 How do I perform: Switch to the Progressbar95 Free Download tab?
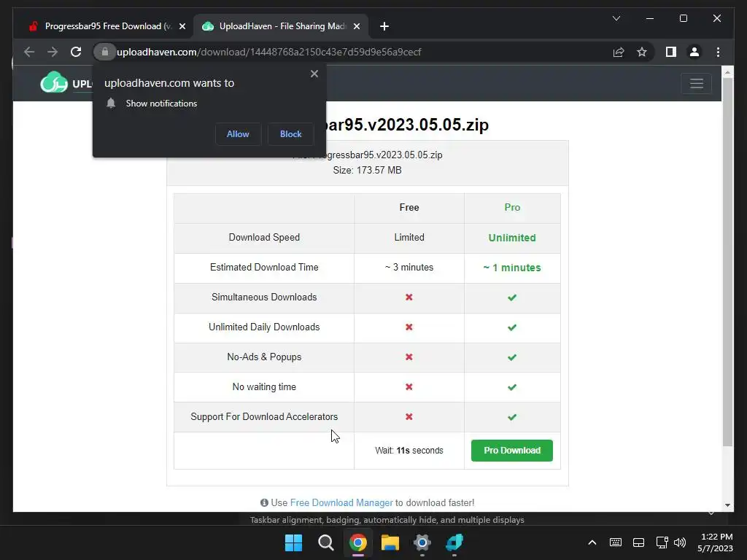[108, 26]
